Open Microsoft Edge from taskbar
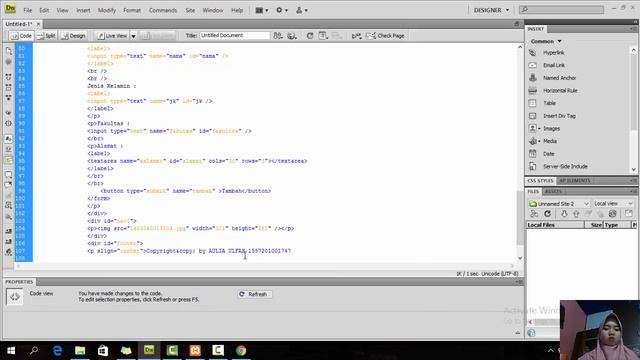 pyautogui.click(x=57, y=350)
